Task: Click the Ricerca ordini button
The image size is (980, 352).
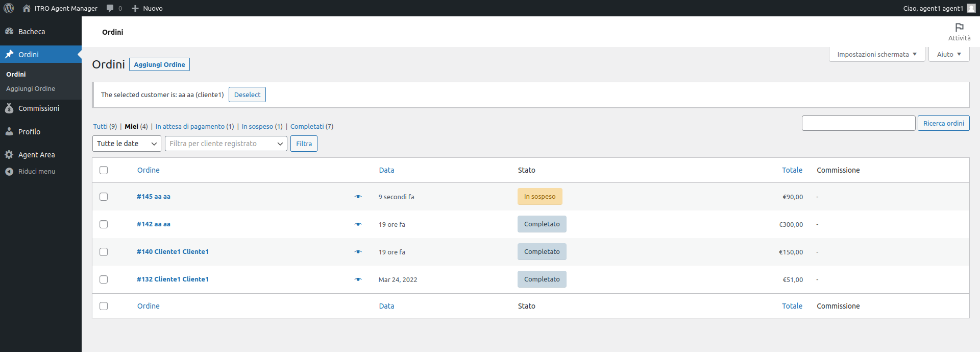Action: (943, 123)
